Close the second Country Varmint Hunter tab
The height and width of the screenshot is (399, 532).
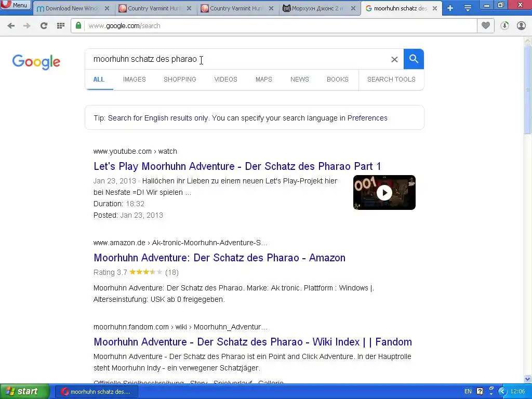coord(271,8)
